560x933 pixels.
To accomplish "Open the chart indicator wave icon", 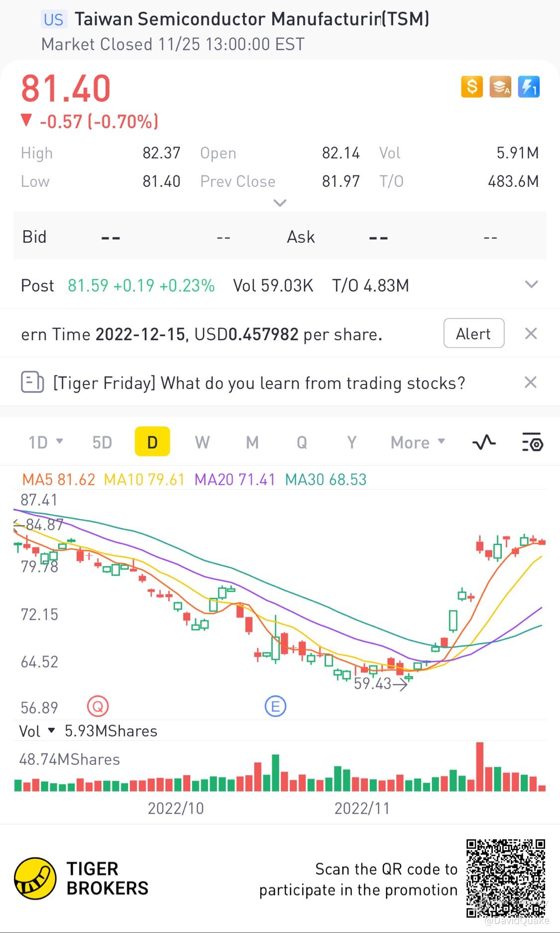I will [x=484, y=442].
